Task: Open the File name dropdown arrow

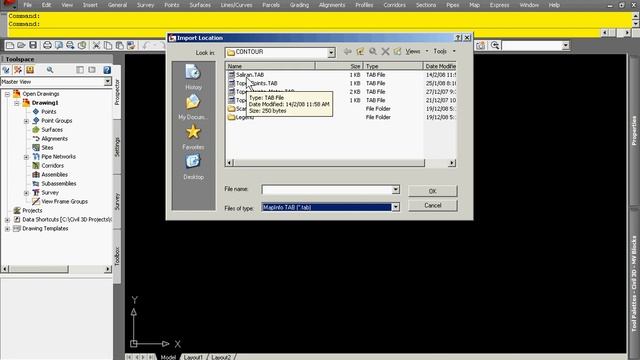Action: coord(396,190)
